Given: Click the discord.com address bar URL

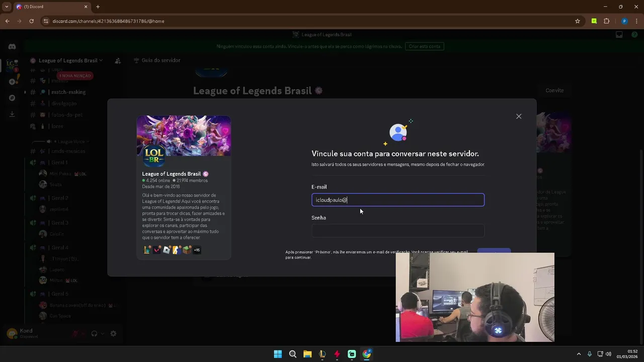Looking at the screenshot, I should (108, 21).
